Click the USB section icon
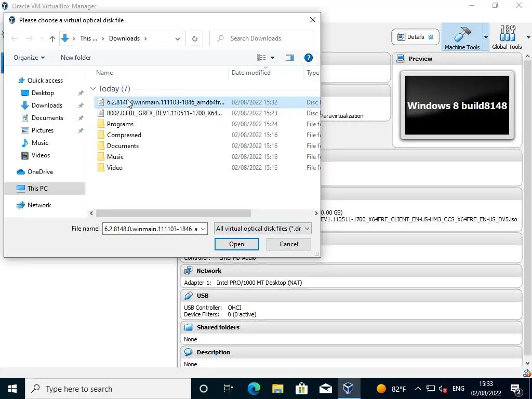The width and height of the screenshot is (532, 399). click(188, 296)
